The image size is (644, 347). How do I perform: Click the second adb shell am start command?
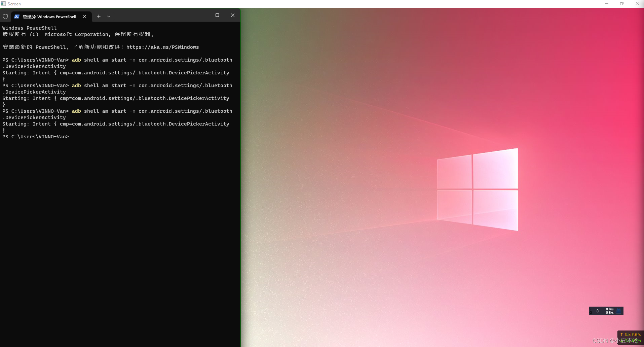pos(117,89)
